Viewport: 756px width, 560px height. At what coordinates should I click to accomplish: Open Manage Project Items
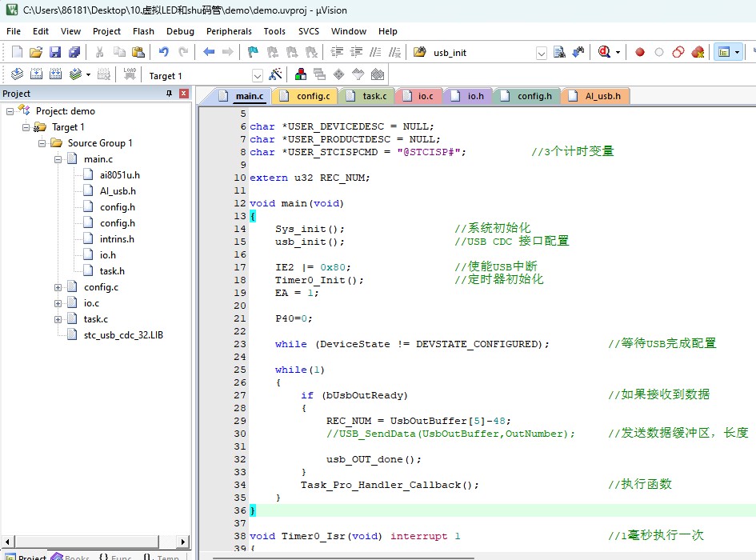tap(301, 74)
